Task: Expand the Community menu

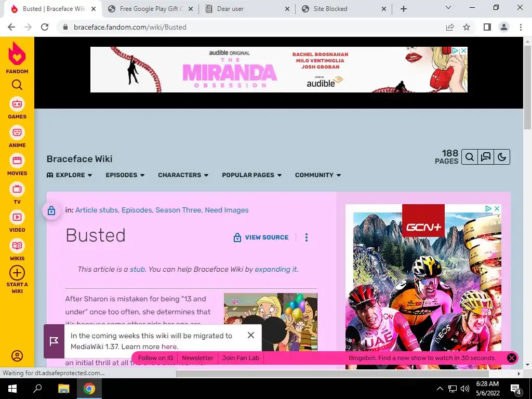Action: click(318, 175)
